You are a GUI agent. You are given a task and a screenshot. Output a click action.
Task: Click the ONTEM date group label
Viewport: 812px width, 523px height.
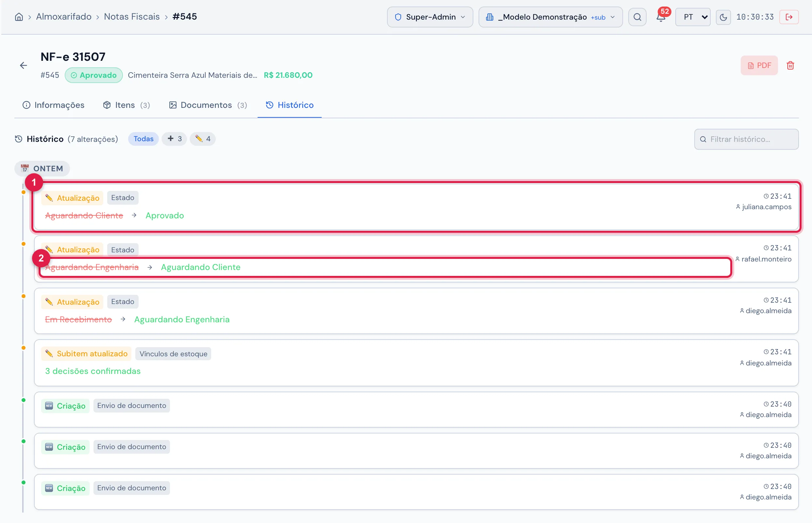(42, 168)
